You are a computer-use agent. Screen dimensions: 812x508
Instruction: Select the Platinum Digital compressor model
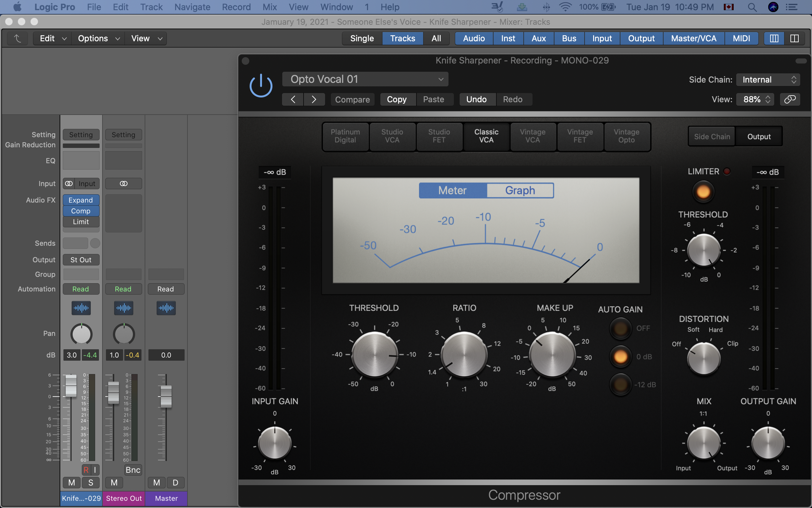coord(345,136)
